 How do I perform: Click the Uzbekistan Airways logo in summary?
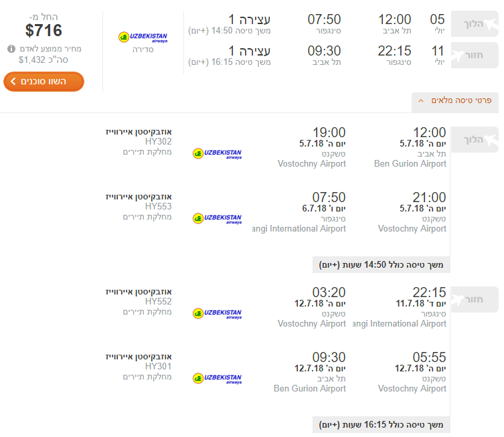(x=143, y=37)
